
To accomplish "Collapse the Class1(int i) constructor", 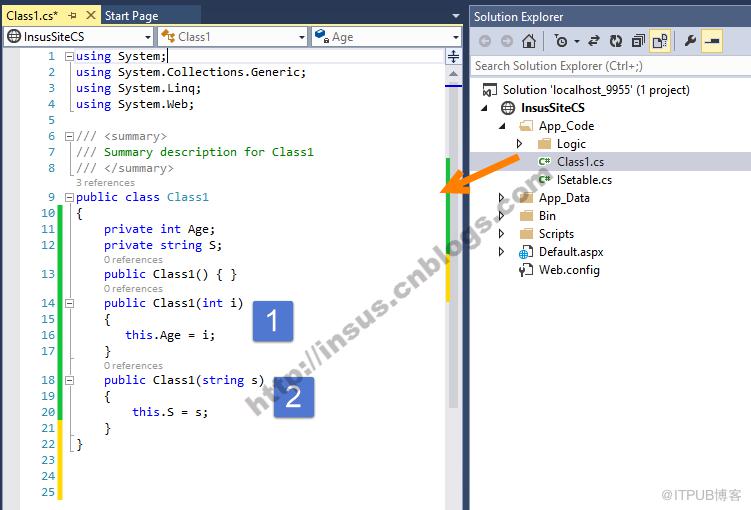I will pos(69,303).
